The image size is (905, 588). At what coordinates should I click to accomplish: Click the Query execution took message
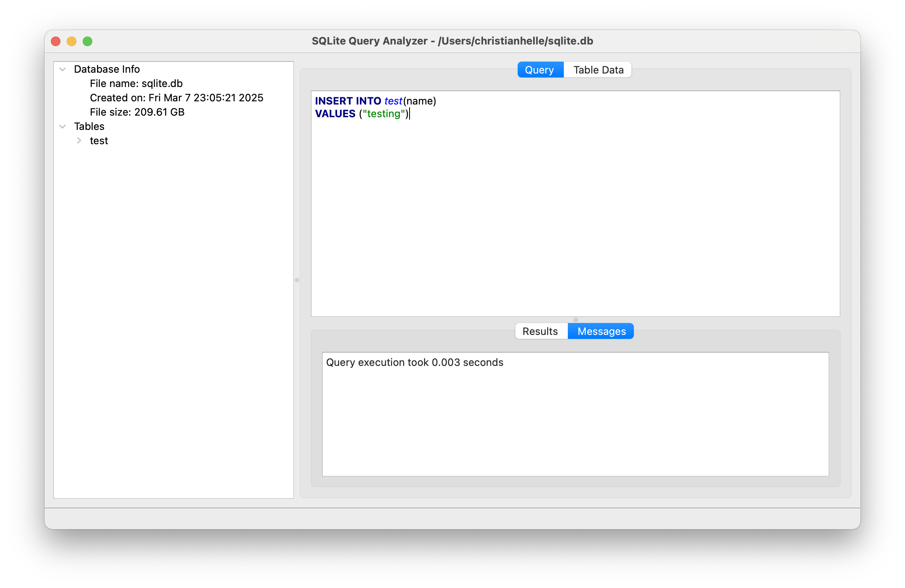[x=415, y=362]
